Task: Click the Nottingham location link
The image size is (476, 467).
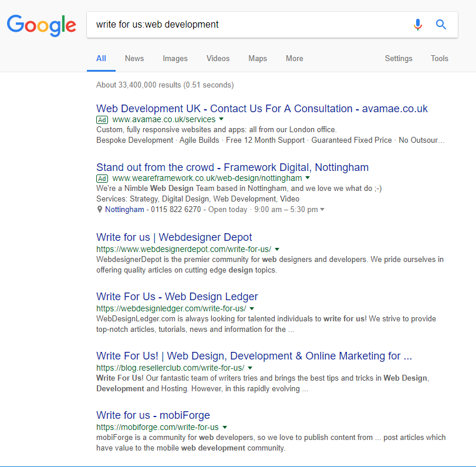Action: pos(124,209)
